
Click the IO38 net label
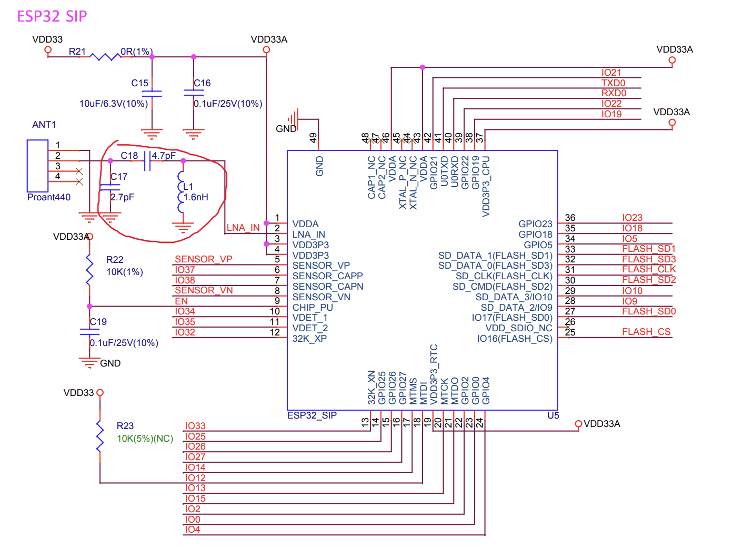tap(185, 280)
